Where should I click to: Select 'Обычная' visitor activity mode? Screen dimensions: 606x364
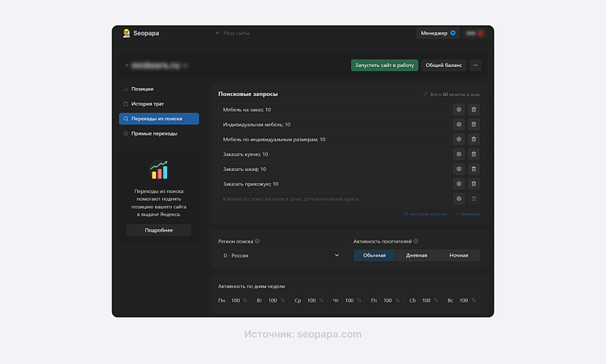(x=374, y=255)
